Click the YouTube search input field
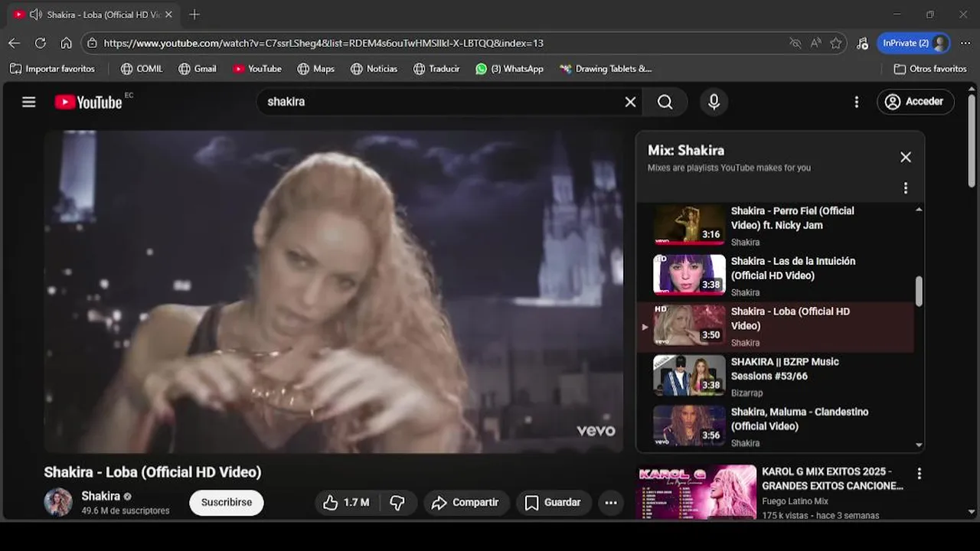 coord(440,102)
